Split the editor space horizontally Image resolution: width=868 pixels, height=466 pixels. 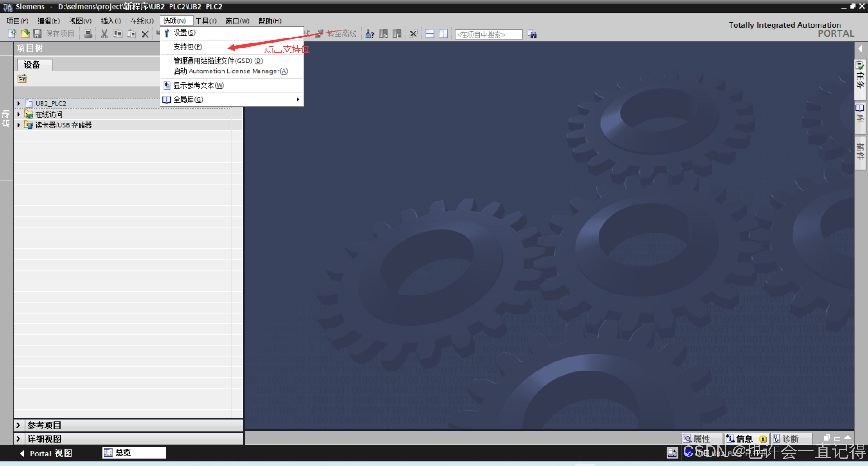point(430,34)
